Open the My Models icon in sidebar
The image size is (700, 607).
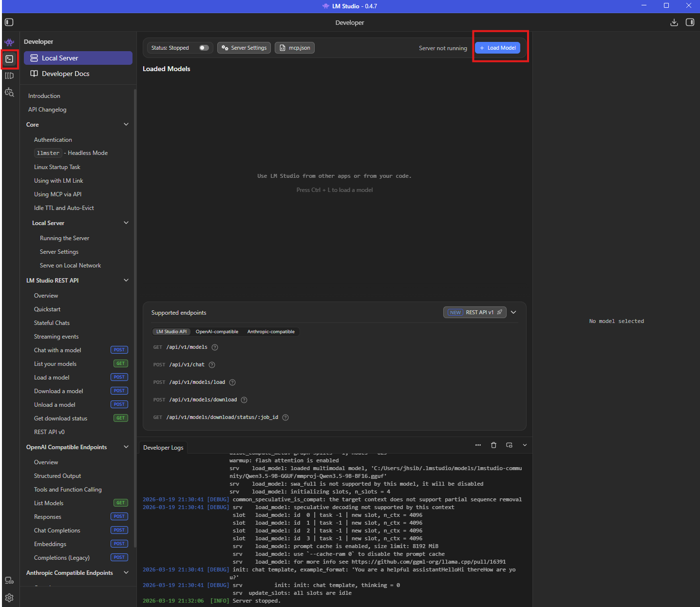[x=9, y=76]
